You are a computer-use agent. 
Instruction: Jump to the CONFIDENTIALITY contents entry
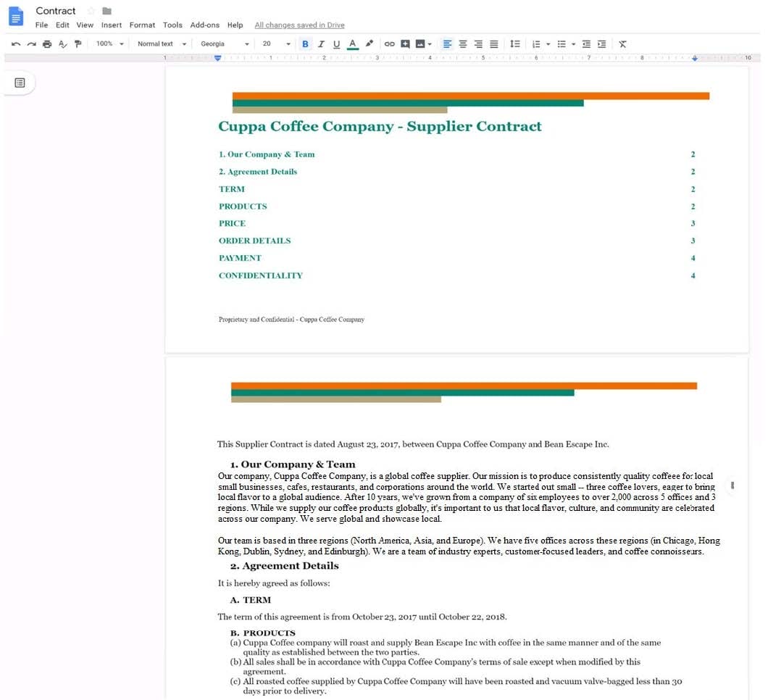click(x=261, y=275)
